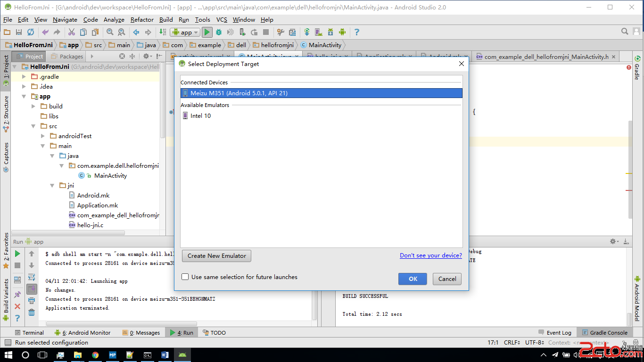
Task: Select hello-jni.c in the project tree
Action: click(90, 225)
